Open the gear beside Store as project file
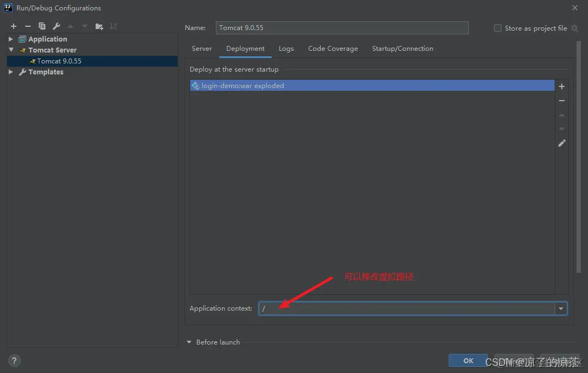 pyautogui.click(x=574, y=28)
